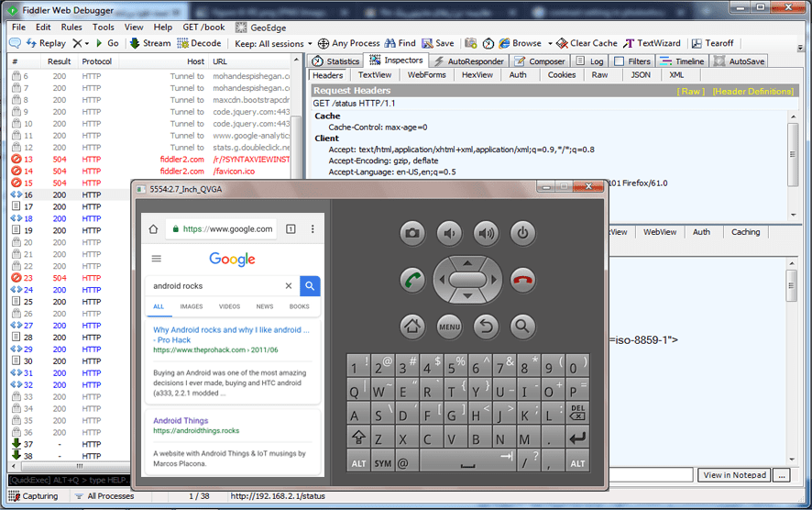Image resolution: width=812 pixels, height=510 pixels.
Task: Click the emulator volume down button
Action: [x=449, y=233]
